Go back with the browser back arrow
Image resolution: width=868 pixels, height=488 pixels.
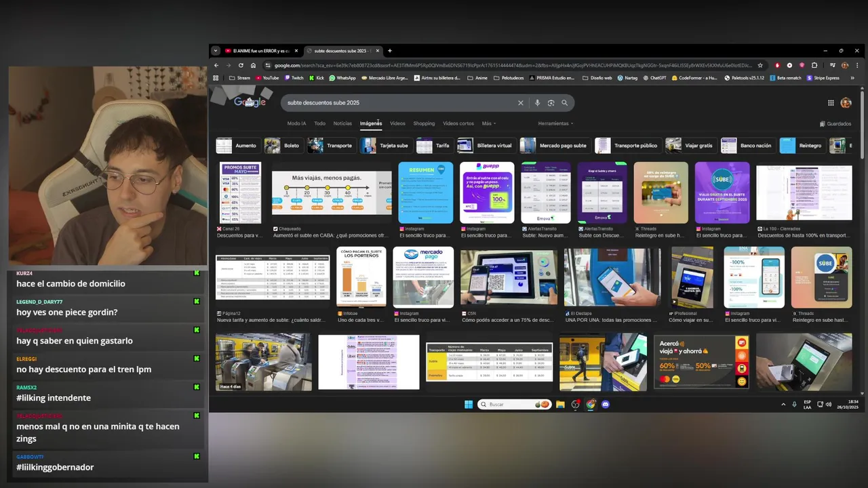pyautogui.click(x=216, y=65)
